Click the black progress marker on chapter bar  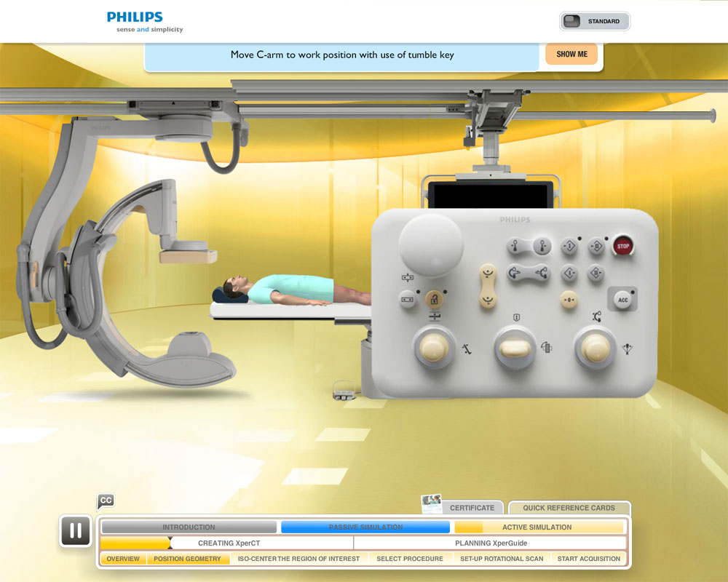[170, 543]
